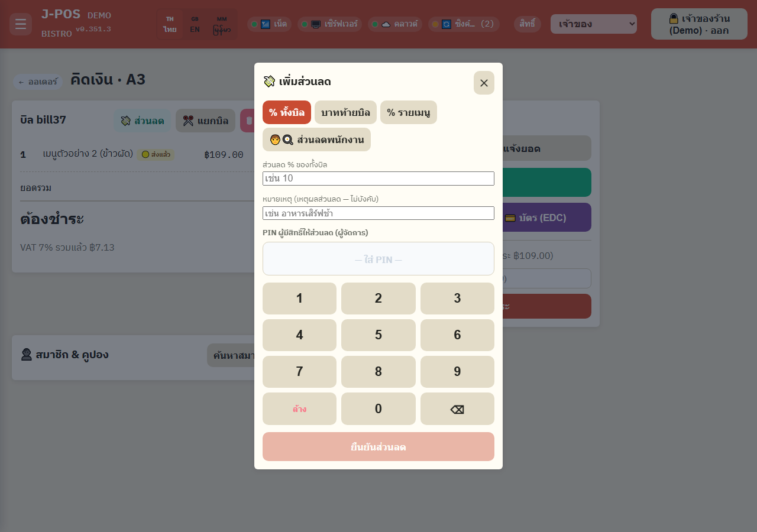Click the คลาวด์ cloud status indicator

tap(394, 24)
